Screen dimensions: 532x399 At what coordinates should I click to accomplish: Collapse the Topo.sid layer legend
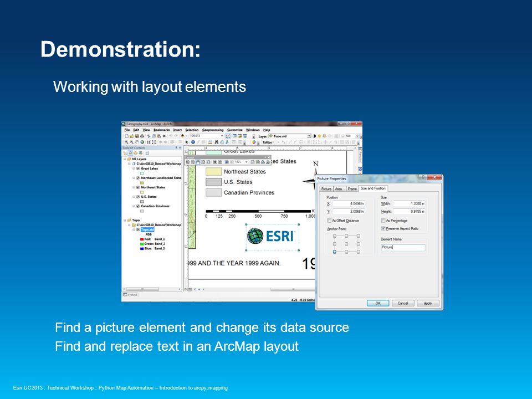coord(134,229)
